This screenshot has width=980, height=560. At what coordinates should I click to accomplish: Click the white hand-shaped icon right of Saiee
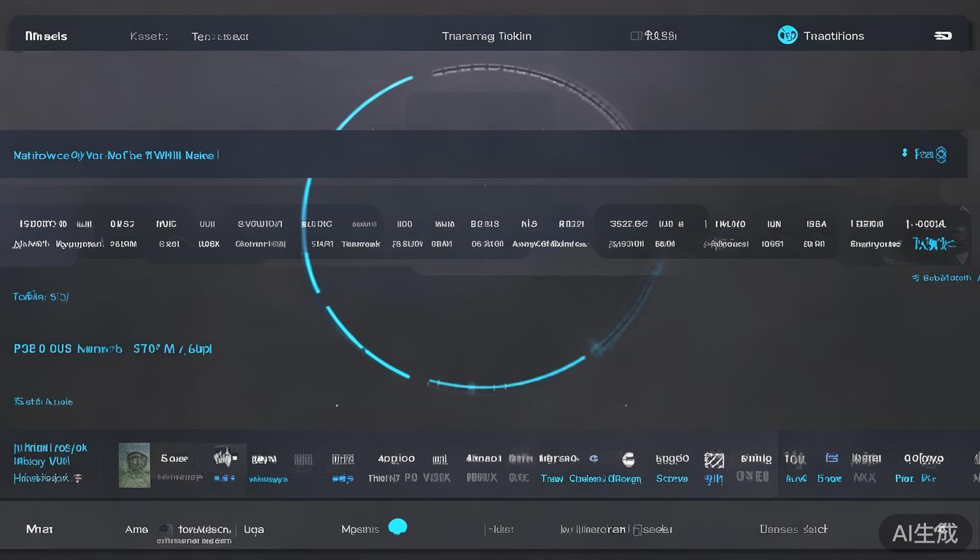225,458
